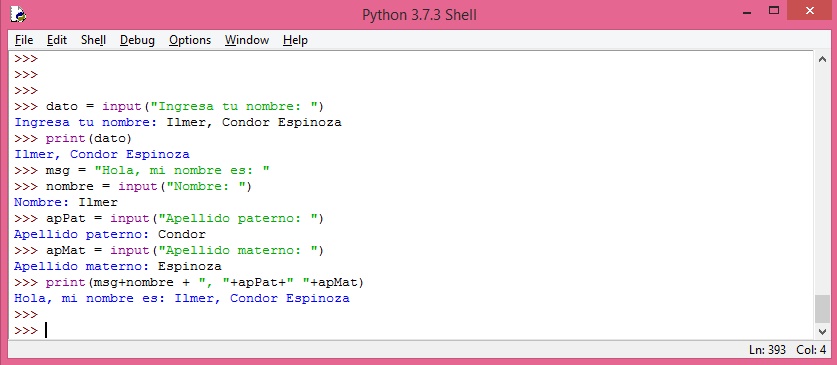Image resolution: width=837 pixels, height=365 pixels.
Task: Close the Python Shell window
Action: [810, 11]
